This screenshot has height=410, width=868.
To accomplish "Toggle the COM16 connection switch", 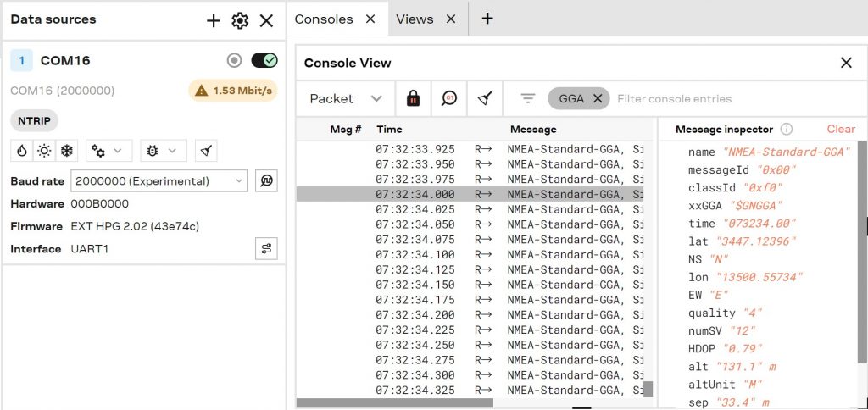I will tap(264, 60).
